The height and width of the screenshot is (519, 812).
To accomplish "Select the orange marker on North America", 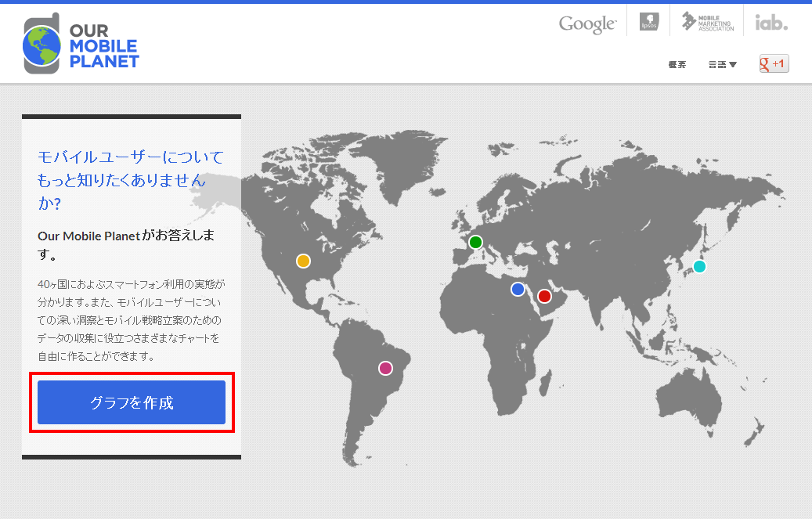I will point(304,261).
